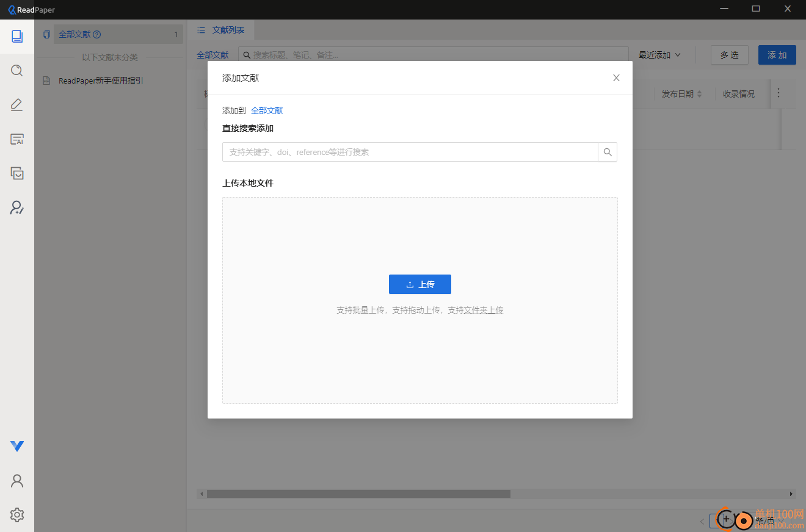The width and height of the screenshot is (806, 532).
Task: Click the 文件夹上传 link
Action: tap(484, 310)
